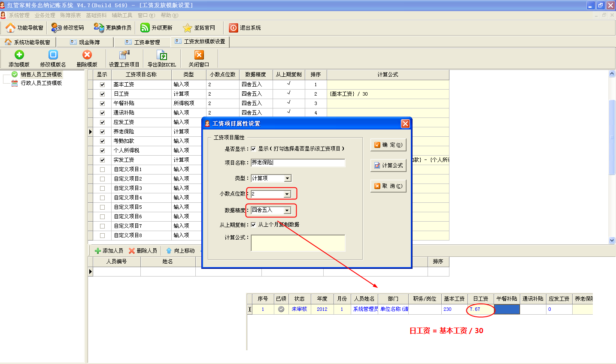Open the 小数点位数 dropdown
The height and width of the screenshot is (364, 616).
pyautogui.click(x=287, y=194)
